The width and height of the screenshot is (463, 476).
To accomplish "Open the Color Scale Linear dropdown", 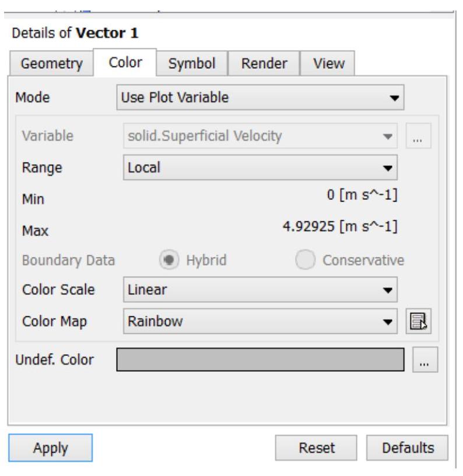I will (260, 290).
